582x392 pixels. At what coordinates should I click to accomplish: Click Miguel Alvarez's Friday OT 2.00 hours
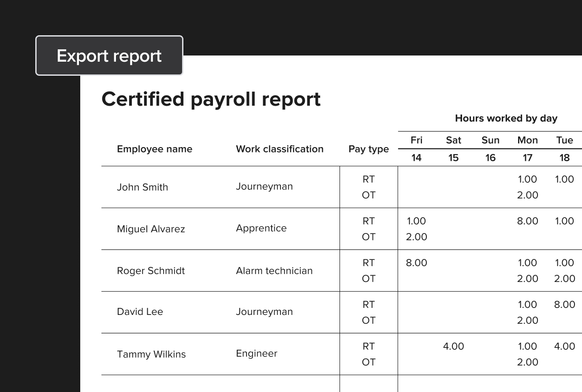coord(416,237)
